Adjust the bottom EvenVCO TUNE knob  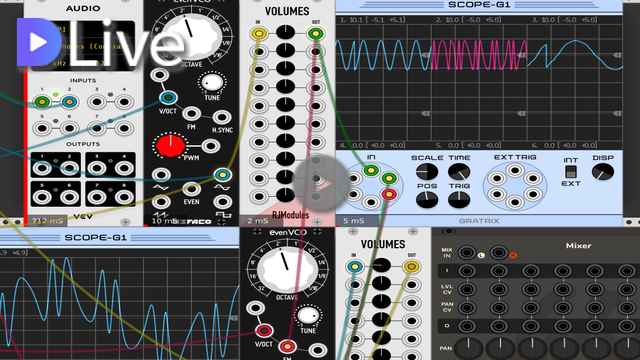(308, 316)
